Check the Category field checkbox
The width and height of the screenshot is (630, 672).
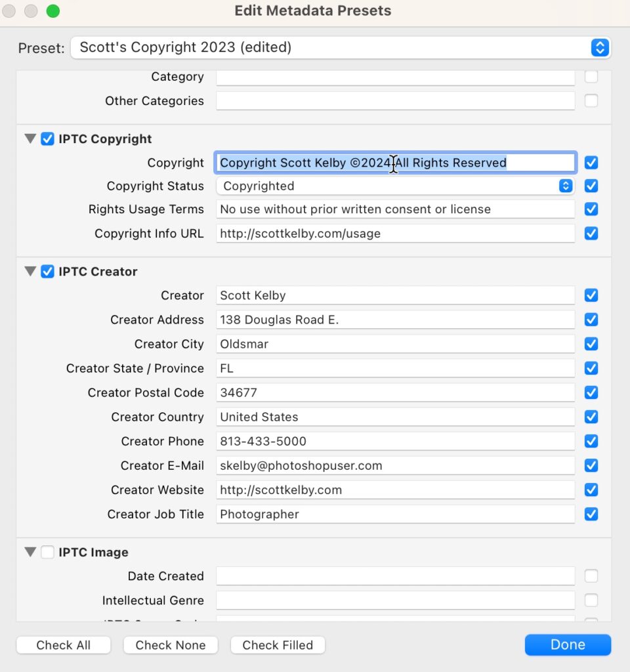click(x=591, y=76)
